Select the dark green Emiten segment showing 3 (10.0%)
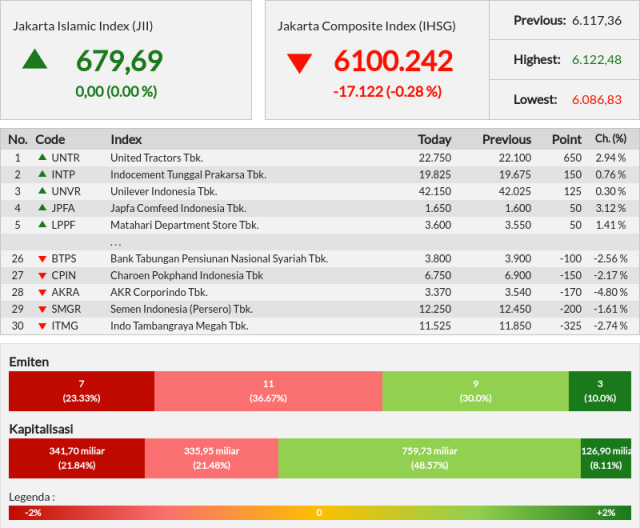 [600, 391]
